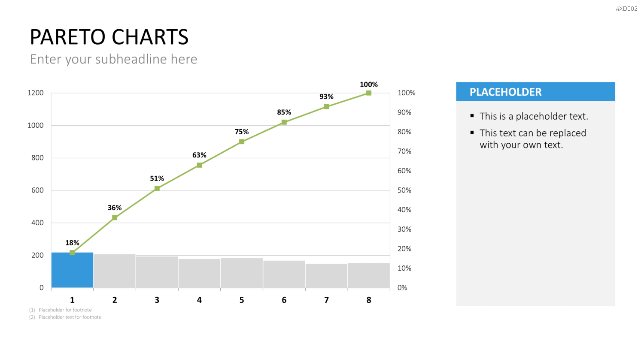Click the subheadline placeholder text
Screen dimensions: 644x362
(114, 59)
